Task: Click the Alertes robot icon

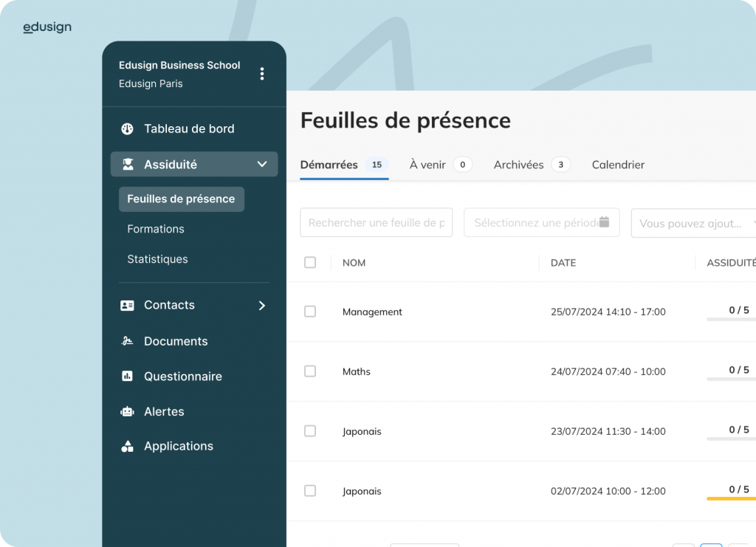Action: coord(127,412)
